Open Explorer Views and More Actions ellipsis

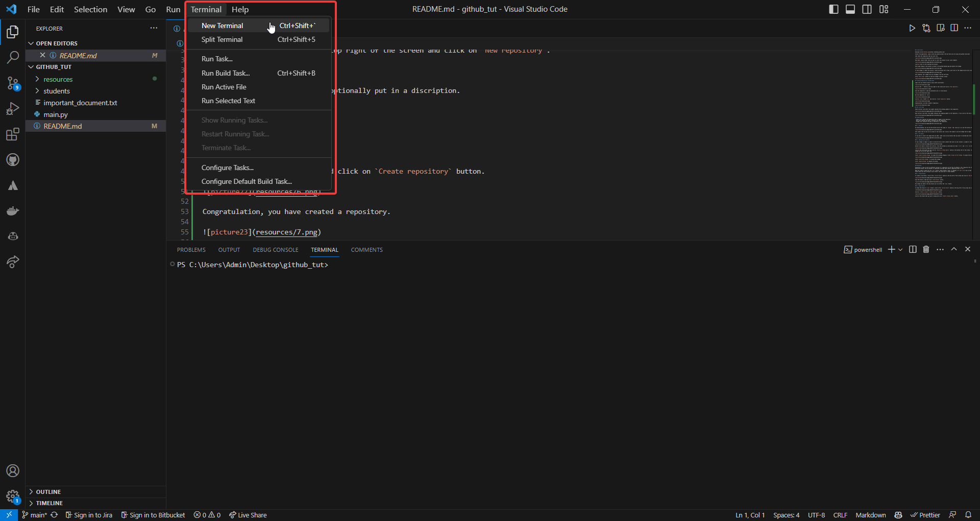154,28
